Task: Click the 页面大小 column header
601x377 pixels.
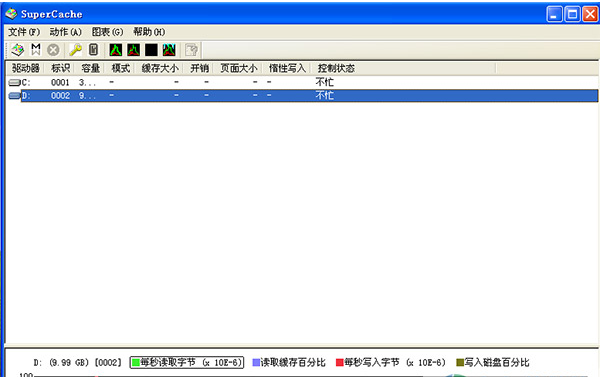Action: [238, 68]
